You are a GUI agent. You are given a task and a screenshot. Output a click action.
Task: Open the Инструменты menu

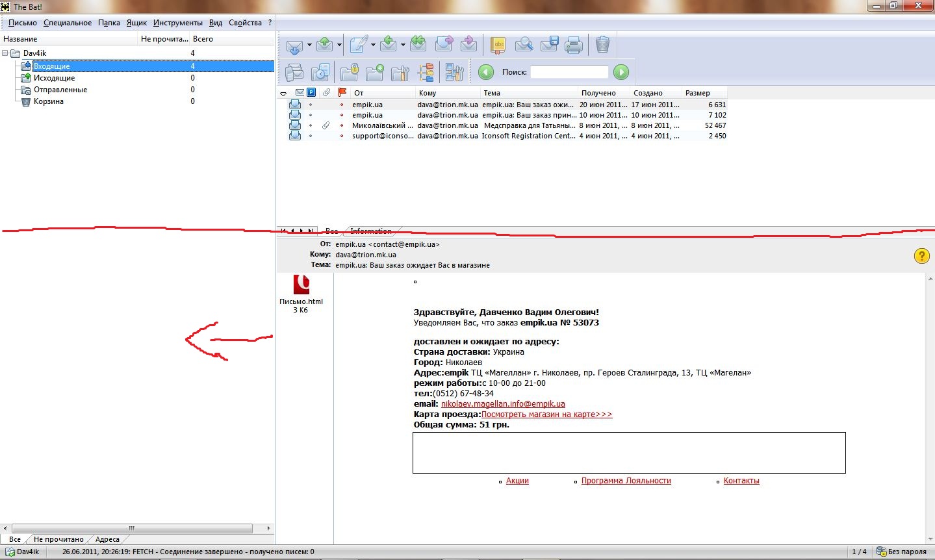coord(178,23)
